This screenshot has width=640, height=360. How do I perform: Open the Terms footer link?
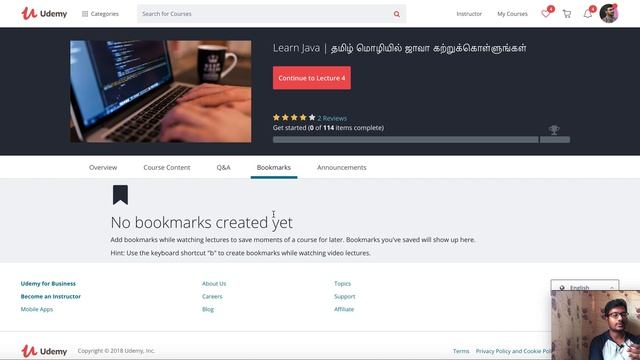coord(461,351)
